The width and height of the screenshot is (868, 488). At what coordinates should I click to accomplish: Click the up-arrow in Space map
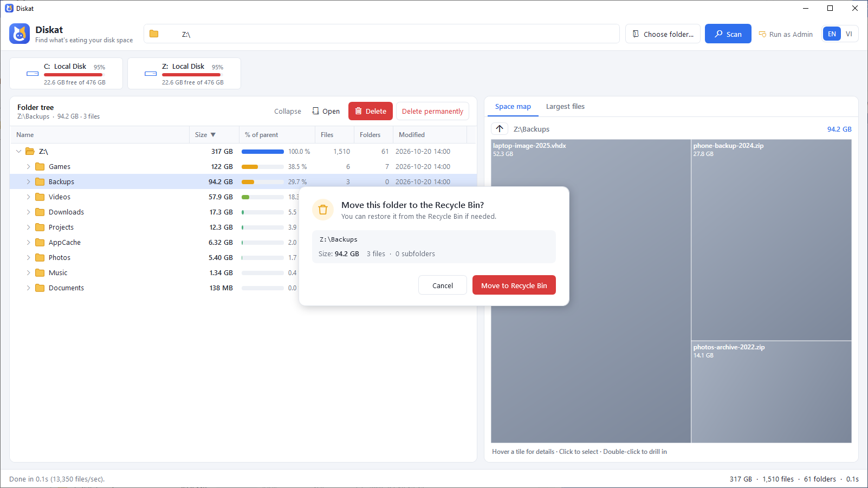pos(500,129)
